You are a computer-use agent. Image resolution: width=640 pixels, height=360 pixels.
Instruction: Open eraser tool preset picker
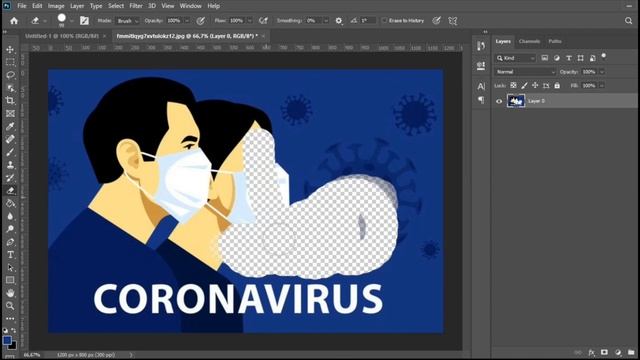(x=38, y=20)
